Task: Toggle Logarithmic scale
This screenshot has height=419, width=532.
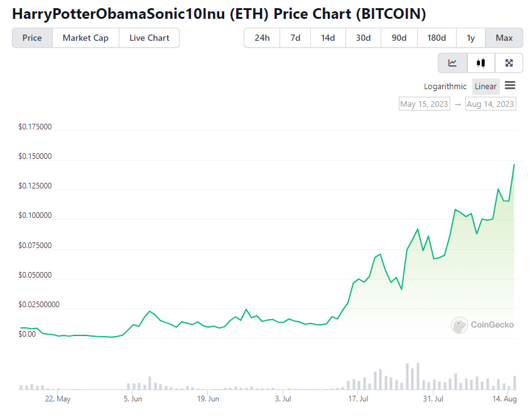Action: (x=445, y=87)
